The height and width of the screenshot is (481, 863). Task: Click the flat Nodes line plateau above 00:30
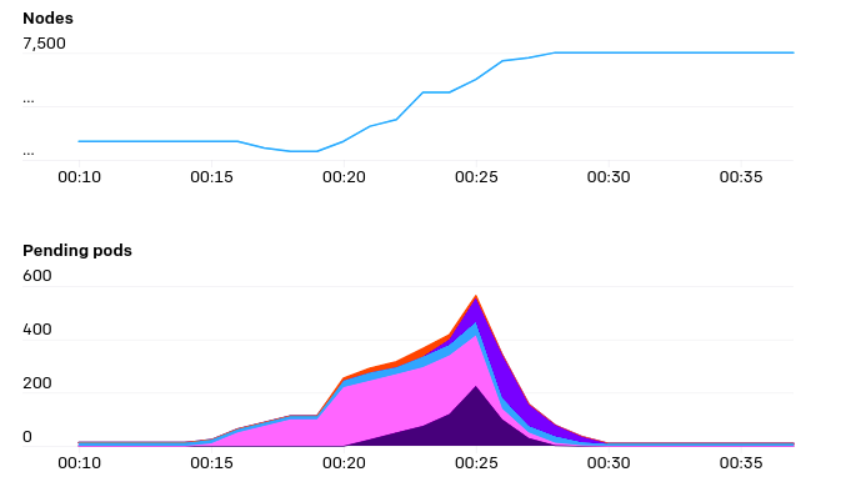[607, 52]
